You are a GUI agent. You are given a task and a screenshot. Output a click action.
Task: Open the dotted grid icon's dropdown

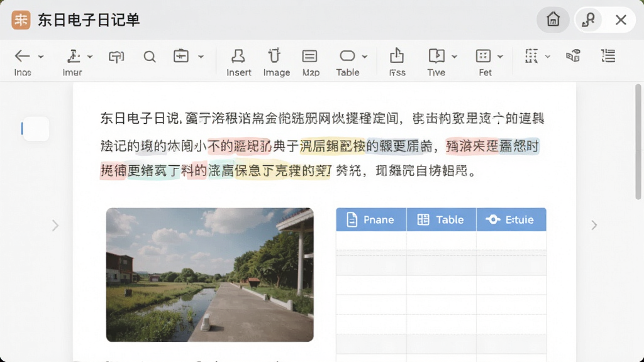[x=548, y=56]
